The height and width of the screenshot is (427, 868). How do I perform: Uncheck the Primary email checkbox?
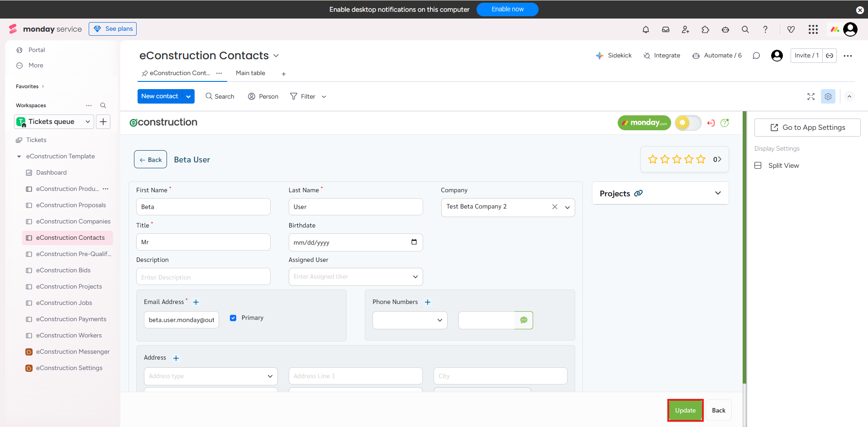pyautogui.click(x=233, y=318)
